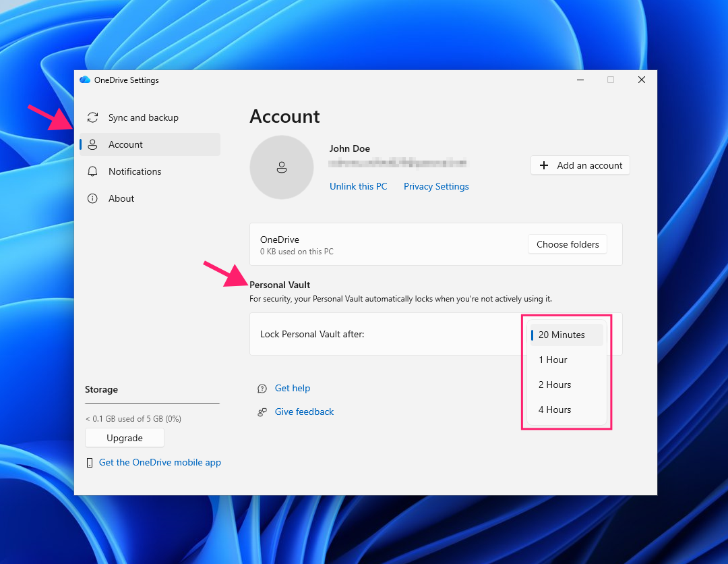This screenshot has width=728, height=564.
Task: Click the Account page title
Action: (284, 116)
